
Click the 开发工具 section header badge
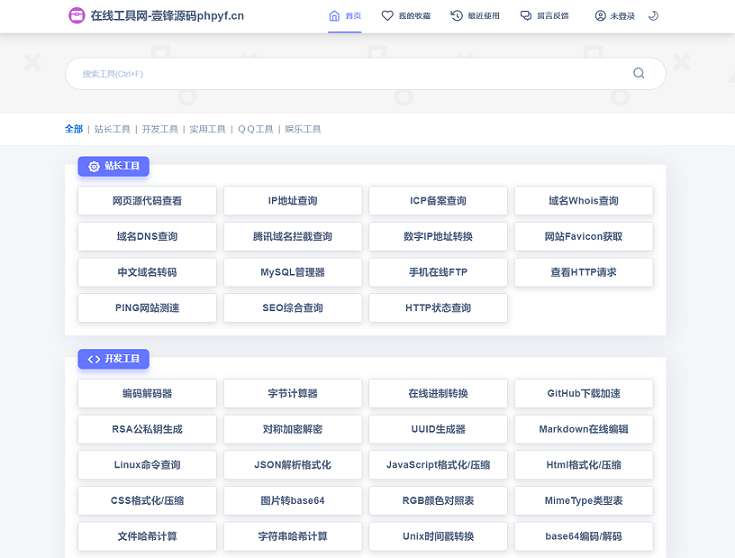tap(114, 358)
